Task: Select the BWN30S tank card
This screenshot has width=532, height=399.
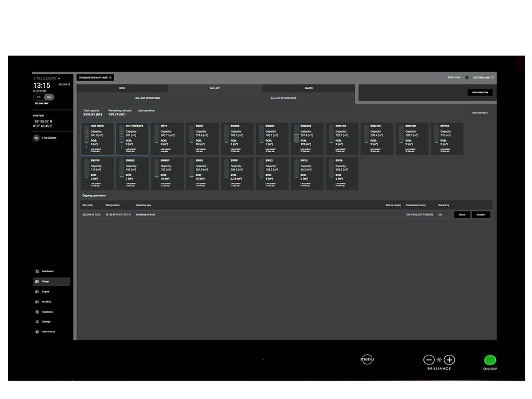Action: (307, 139)
